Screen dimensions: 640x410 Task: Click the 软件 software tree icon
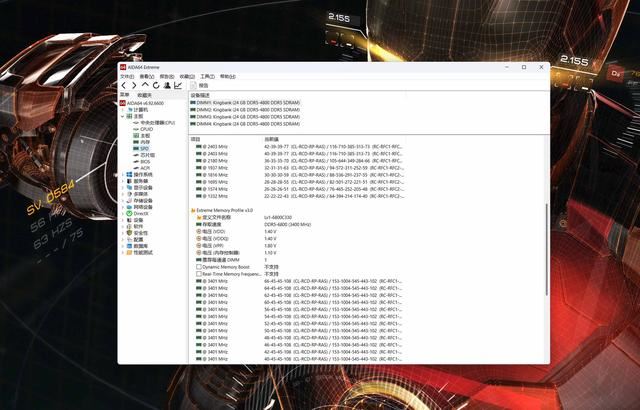pos(129,226)
